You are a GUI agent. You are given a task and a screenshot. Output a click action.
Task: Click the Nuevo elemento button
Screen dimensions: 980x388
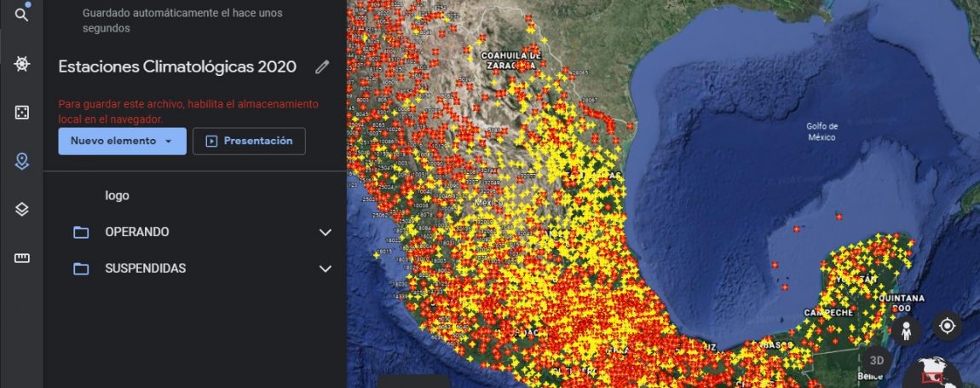[123, 141]
